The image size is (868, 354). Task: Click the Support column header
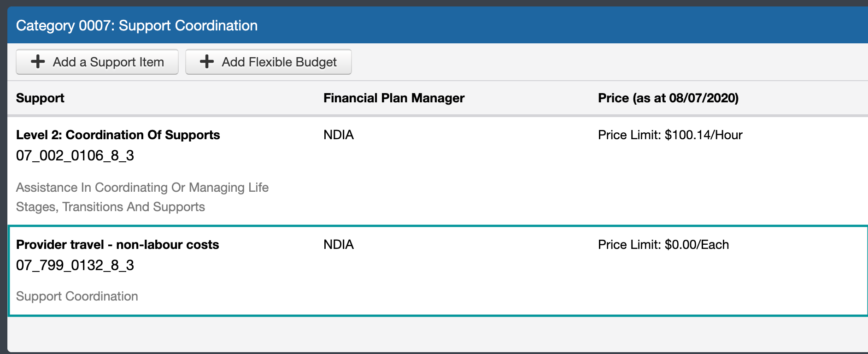click(x=40, y=98)
